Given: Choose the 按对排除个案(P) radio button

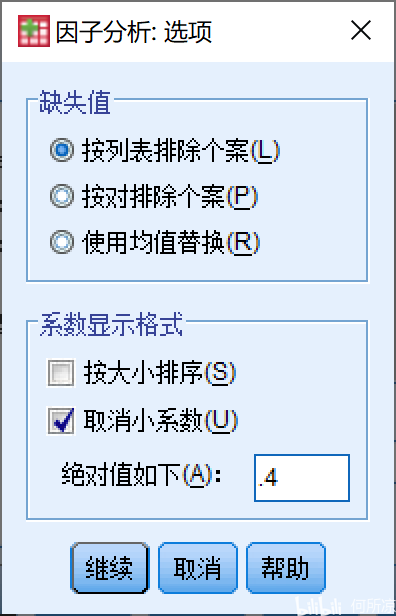Looking at the screenshot, I should coord(62,196).
